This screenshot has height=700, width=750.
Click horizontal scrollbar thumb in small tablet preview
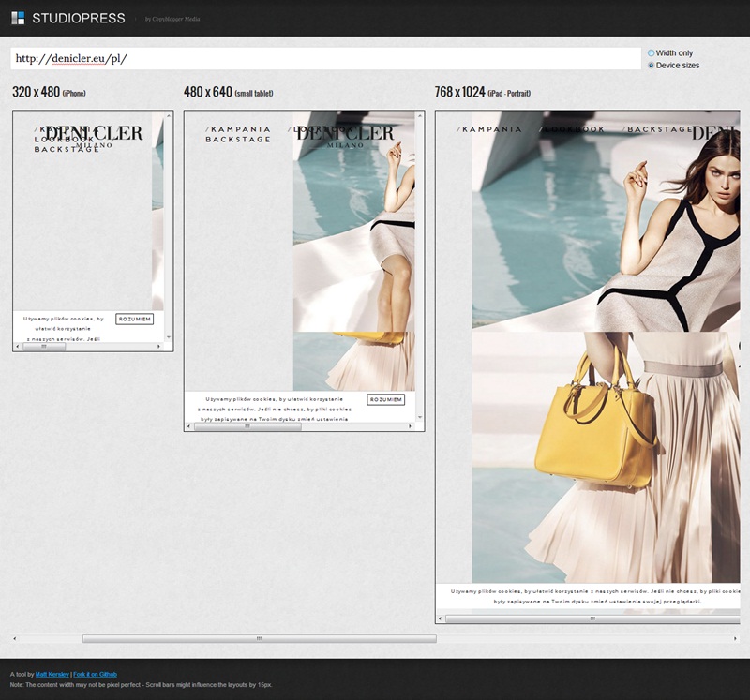(247, 426)
